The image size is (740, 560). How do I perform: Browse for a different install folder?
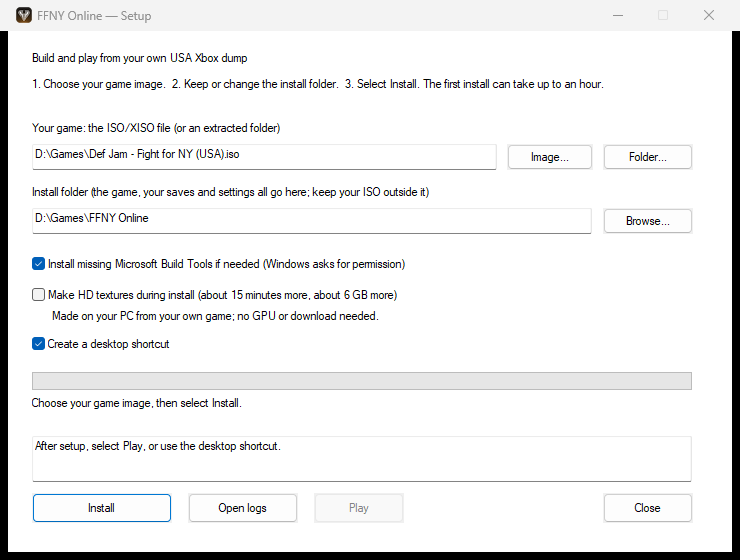[x=648, y=221]
